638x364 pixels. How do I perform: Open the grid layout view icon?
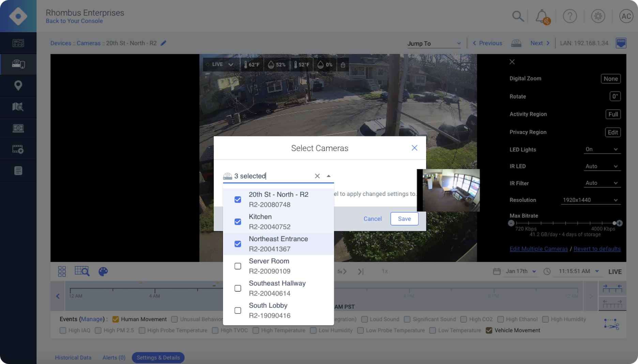pyautogui.click(x=62, y=271)
